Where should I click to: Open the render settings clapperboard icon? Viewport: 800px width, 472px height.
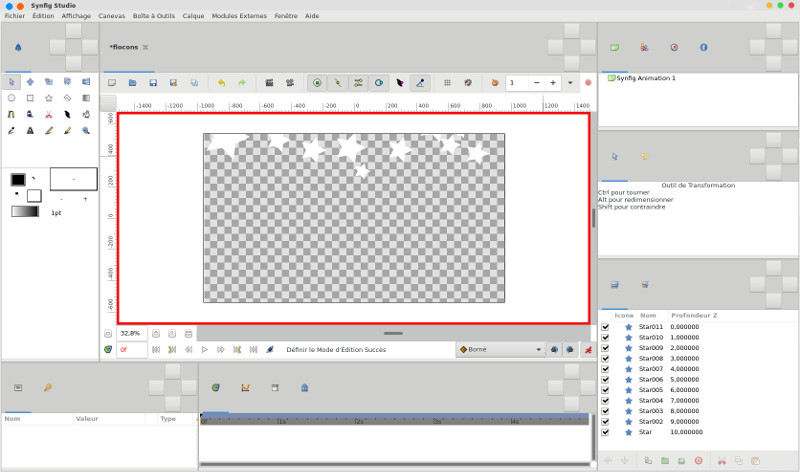point(269,82)
